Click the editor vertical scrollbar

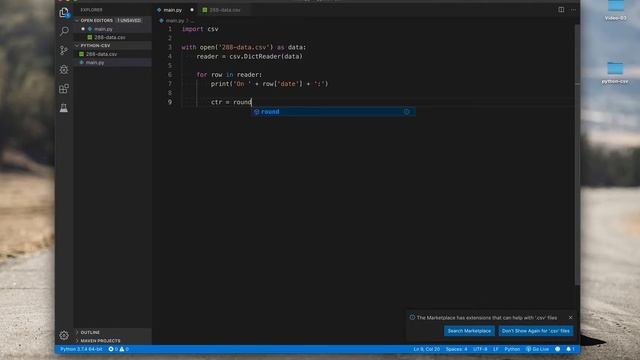pos(577,155)
